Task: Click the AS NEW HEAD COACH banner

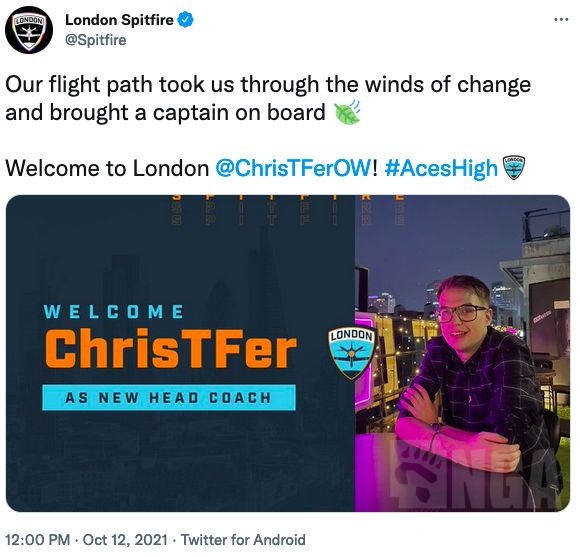Action: pyautogui.click(x=169, y=398)
